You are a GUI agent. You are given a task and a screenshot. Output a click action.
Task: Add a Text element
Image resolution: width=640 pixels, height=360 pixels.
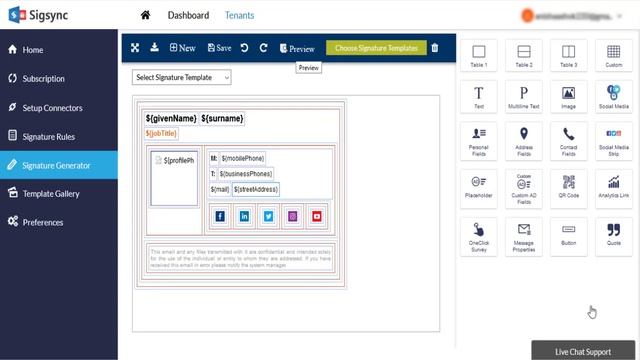(479, 97)
